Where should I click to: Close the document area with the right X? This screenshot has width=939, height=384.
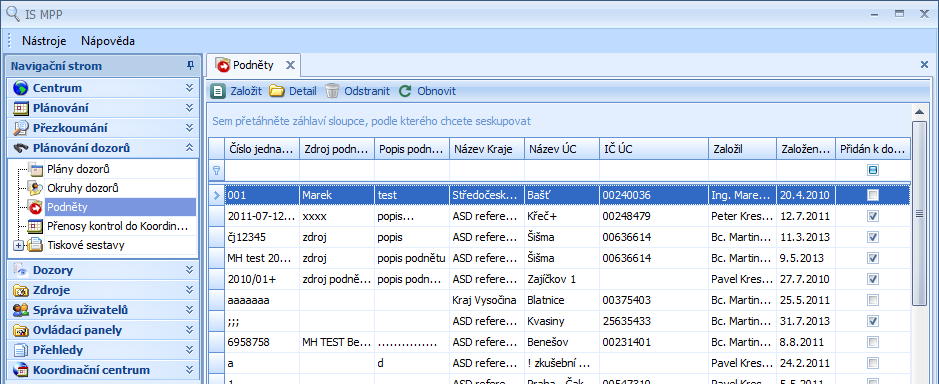[x=924, y=64]
